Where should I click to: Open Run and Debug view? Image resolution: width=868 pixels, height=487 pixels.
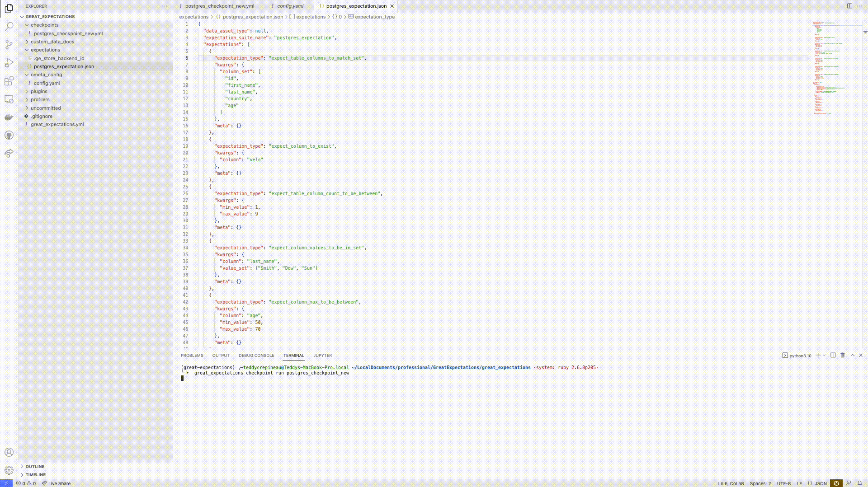click(9, 63)
